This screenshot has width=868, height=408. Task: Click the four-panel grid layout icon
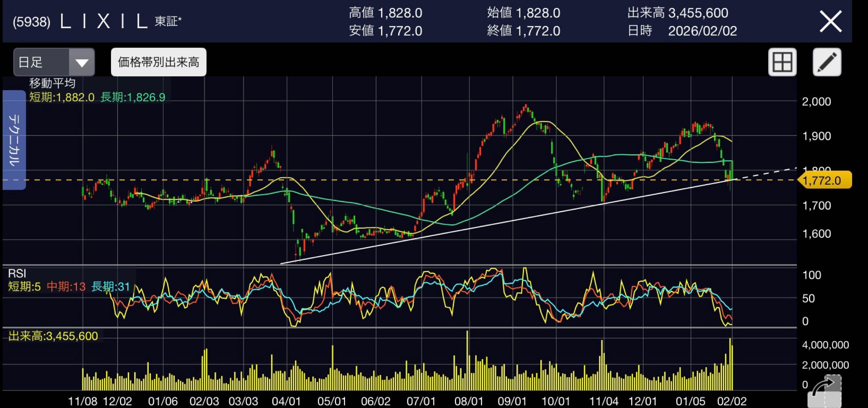pos(782,62)
